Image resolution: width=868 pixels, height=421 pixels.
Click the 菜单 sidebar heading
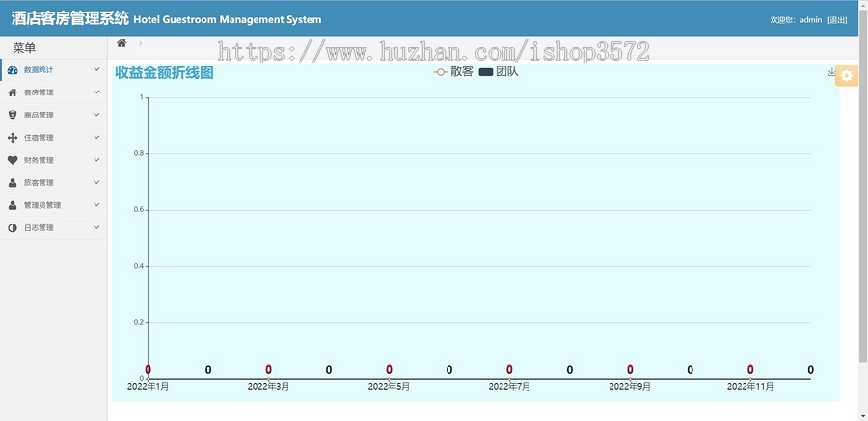(24, 49)
